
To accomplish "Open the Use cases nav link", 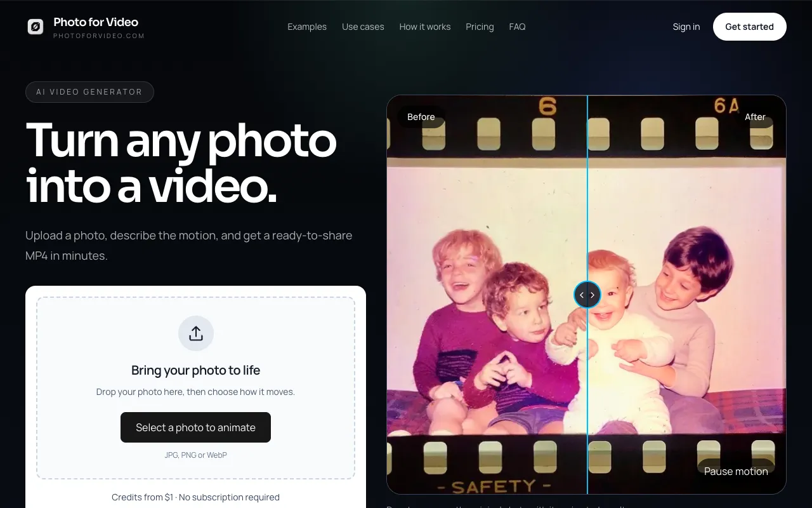I will (363, 27).
